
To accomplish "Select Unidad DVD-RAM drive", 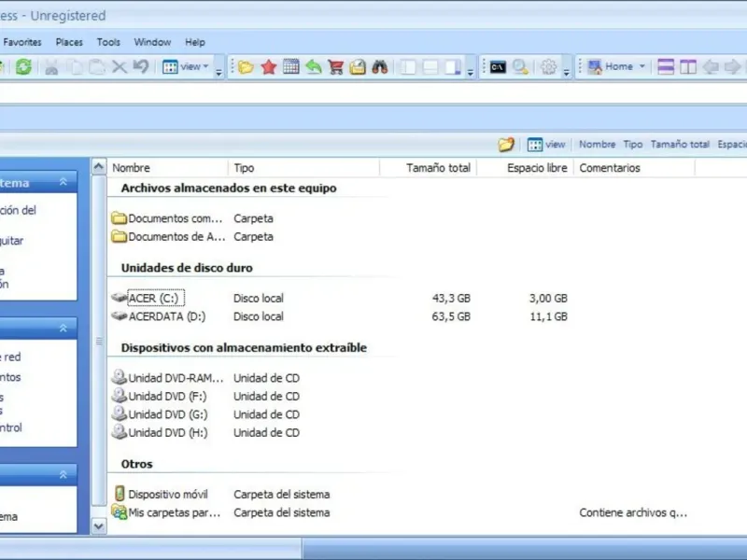I will (x=167, y=378).
